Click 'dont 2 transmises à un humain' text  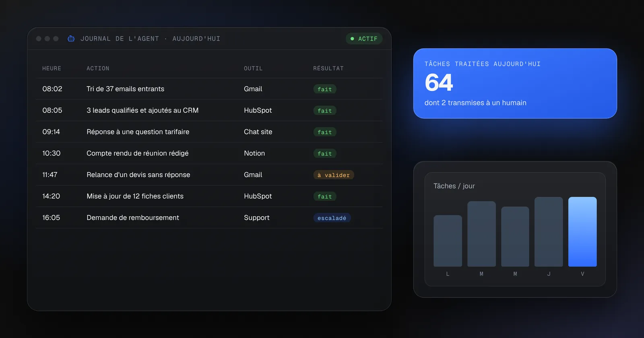pyautogui.click(x=475, y=103)
